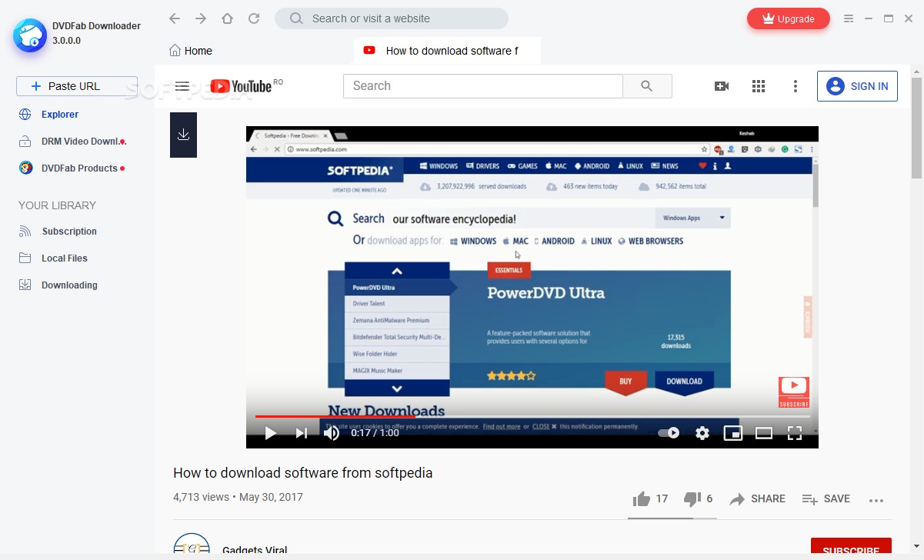924x560 pixels.
Task: Enter full screen video mode
Action: coord(795,433)
